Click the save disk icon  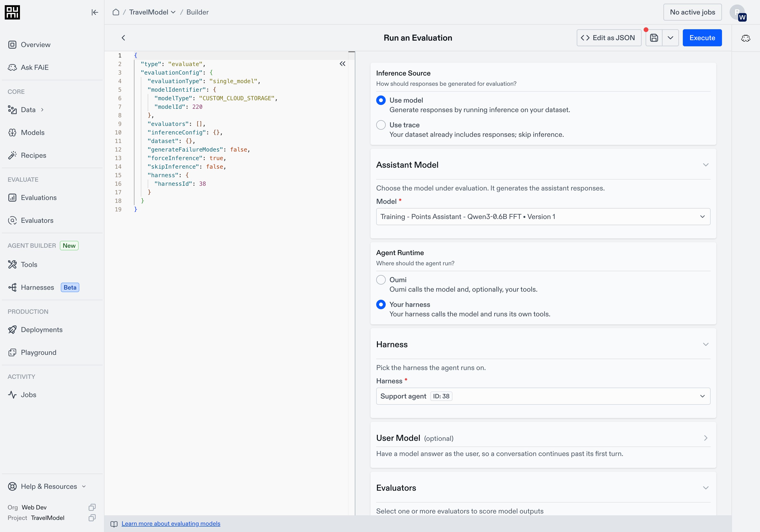tap(654, 38)
